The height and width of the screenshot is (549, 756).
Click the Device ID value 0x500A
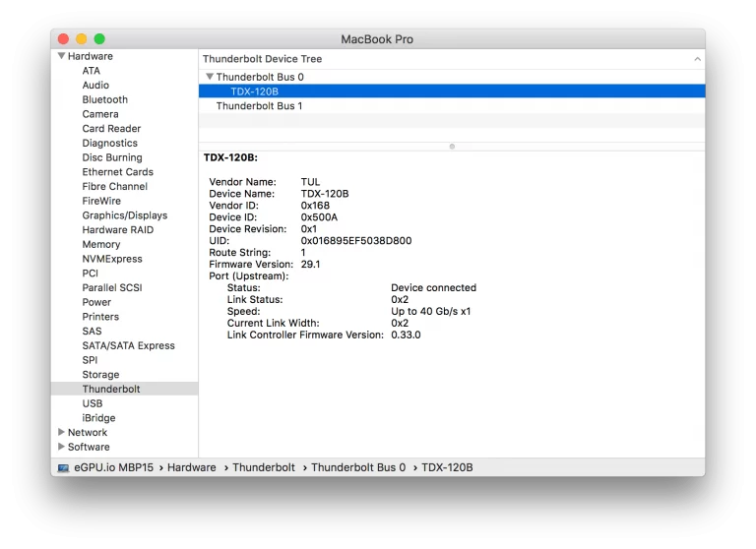point(319,216)
